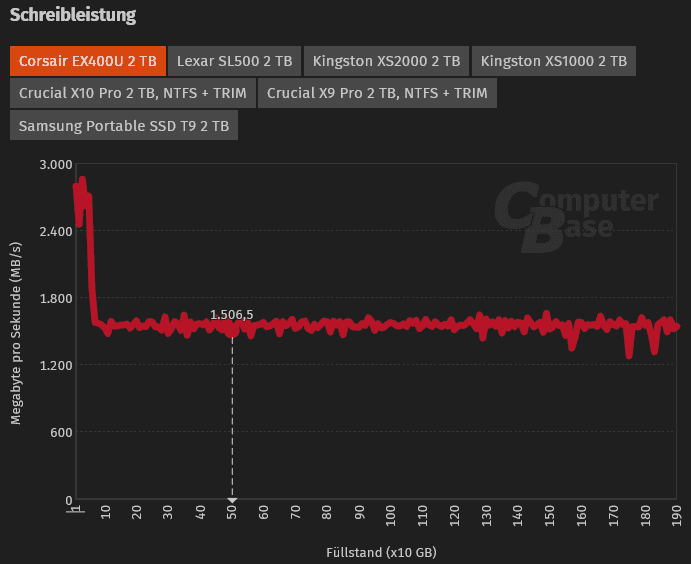Click the 130 x-axis tick label
691x564 pixels.
tap(486, 516)
